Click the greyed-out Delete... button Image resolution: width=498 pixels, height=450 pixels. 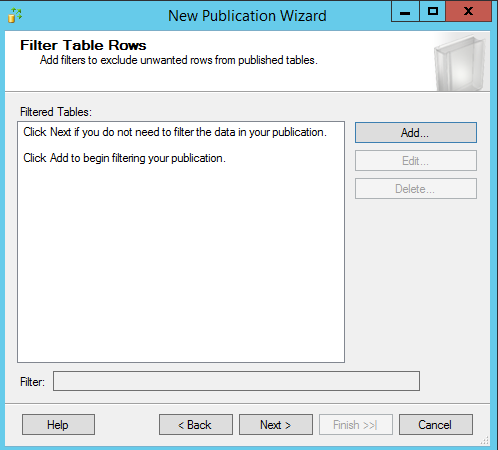point(416,189)
